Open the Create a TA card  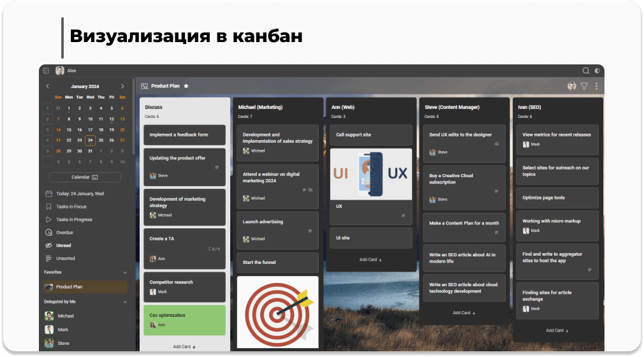[184, 249]
